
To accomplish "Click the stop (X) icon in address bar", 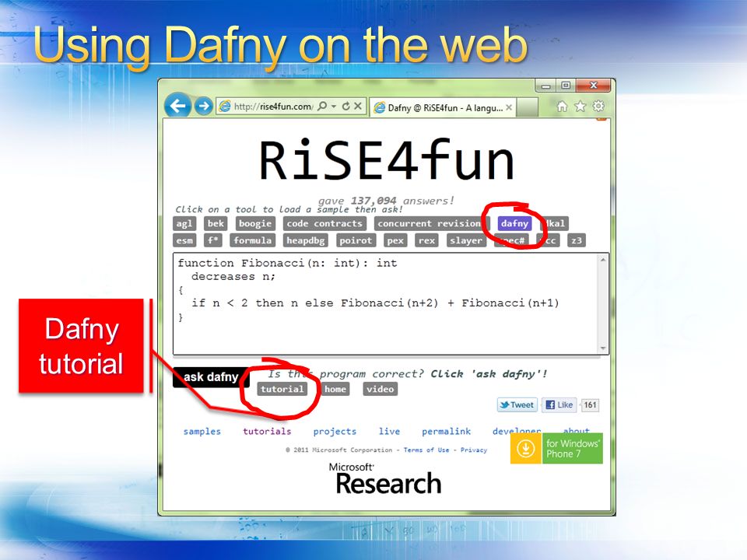I will 358,106.
